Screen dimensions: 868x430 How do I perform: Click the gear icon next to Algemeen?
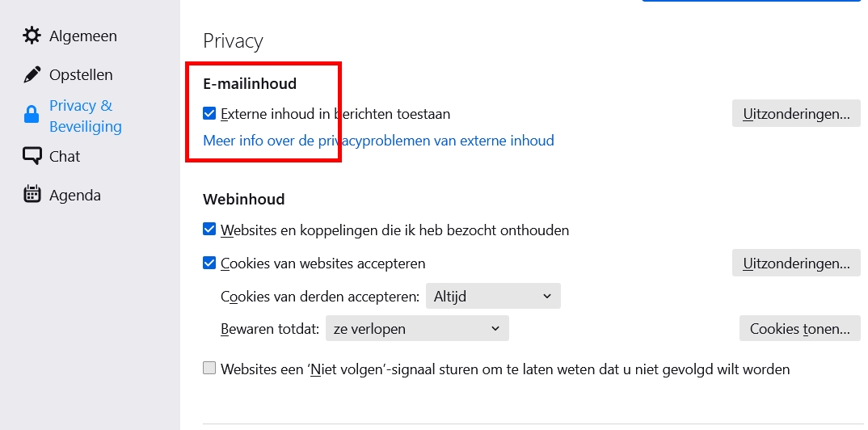[x=32, y=36]
